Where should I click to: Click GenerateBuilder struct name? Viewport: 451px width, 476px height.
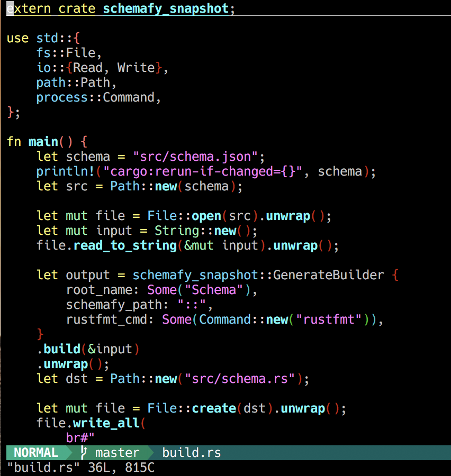[x=329, y=275]
